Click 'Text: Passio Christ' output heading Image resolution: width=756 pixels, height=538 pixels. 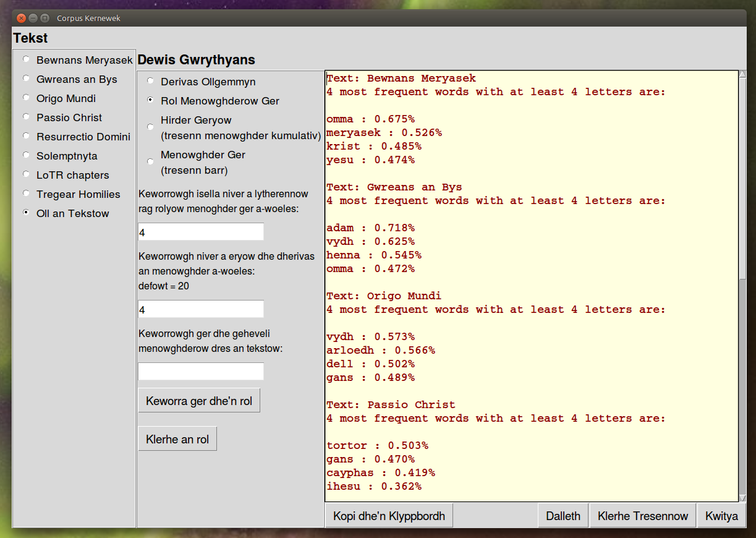click(x=391, y=404)
